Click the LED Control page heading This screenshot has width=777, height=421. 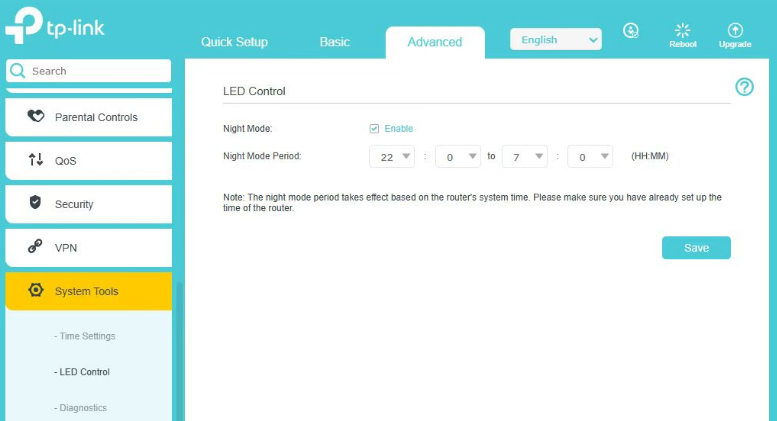click(254, 91)
